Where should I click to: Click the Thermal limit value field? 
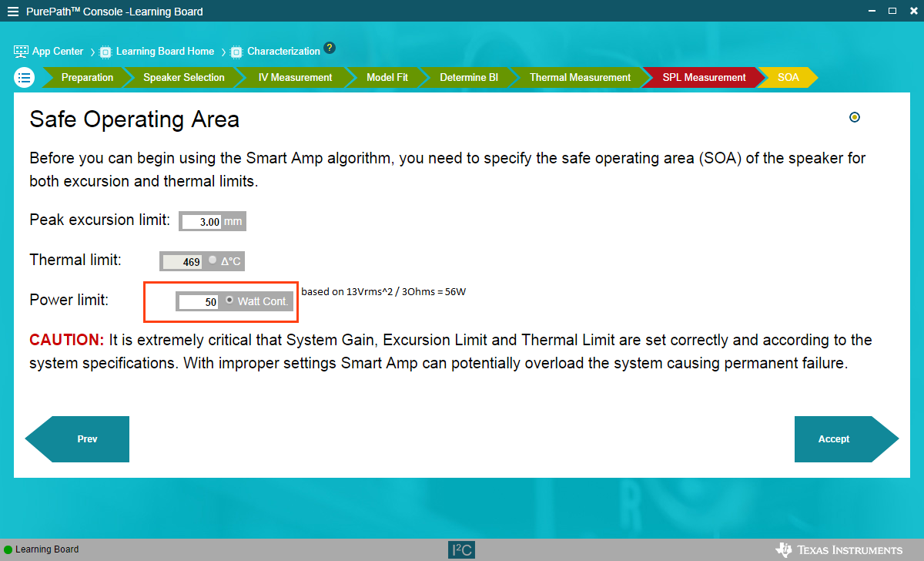pos(182,262)
